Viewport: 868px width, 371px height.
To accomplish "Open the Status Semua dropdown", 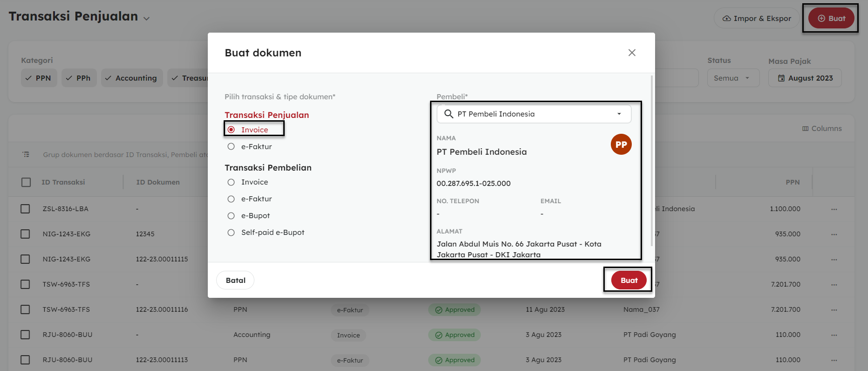I will 733,78.
